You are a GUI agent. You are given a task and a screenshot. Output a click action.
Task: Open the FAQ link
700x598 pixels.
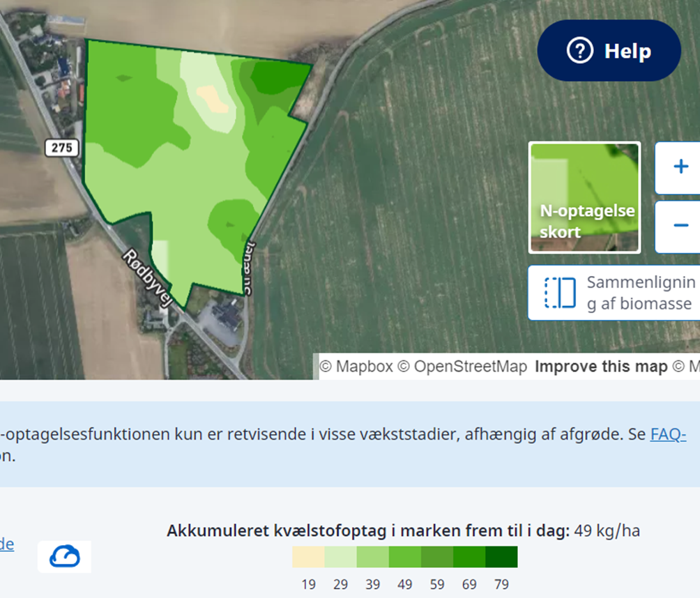click(668, 435)
